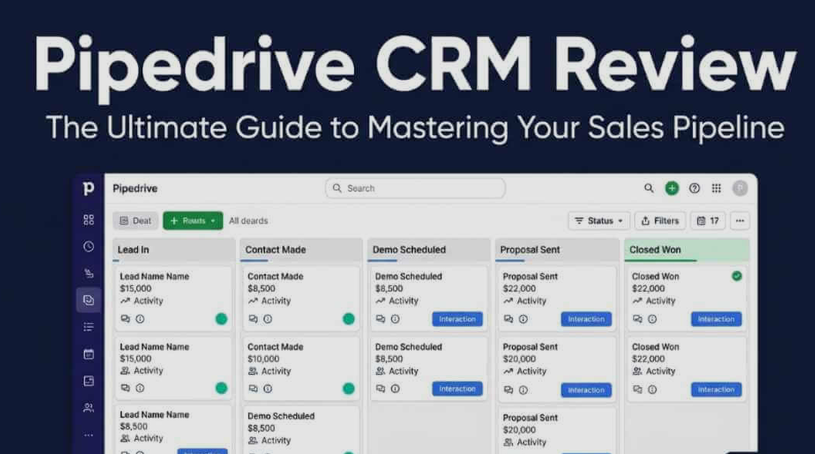
Task: Open the Contact Made column's Demo Scheduled $8,500 card
Action: point(301,431)
